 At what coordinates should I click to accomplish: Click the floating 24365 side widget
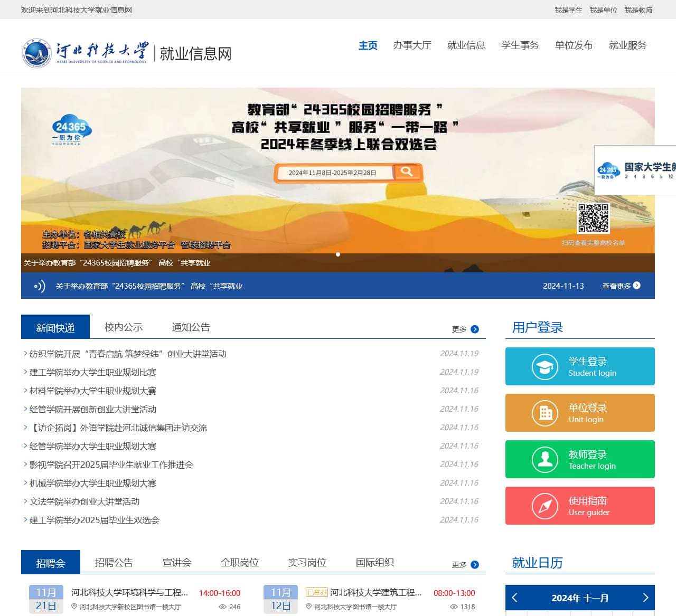click(635, 170)
